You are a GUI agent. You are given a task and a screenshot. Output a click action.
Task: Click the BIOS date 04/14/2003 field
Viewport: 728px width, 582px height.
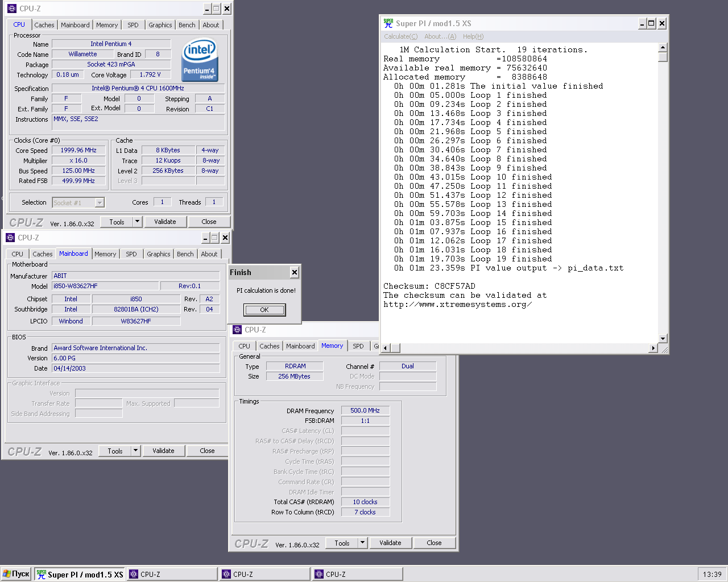point(136,368)
